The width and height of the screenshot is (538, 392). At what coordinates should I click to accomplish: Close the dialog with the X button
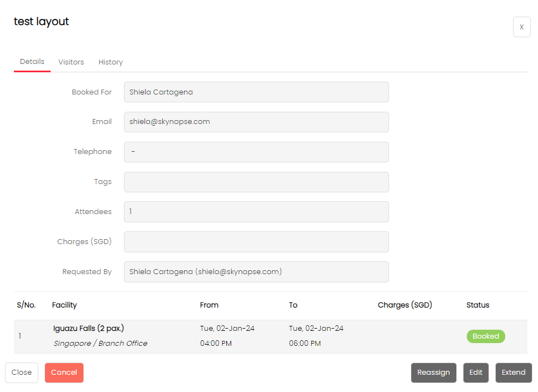[x=521, y=27]
